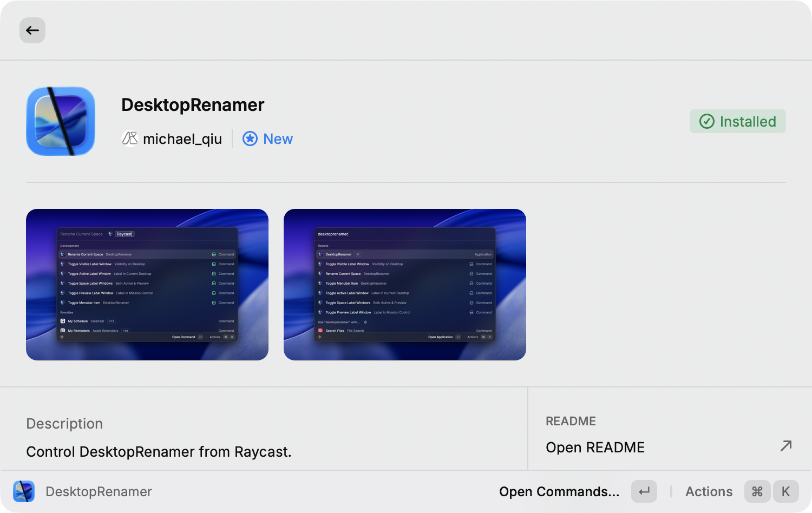
Task: Open README link
Action: coord(595,448)
